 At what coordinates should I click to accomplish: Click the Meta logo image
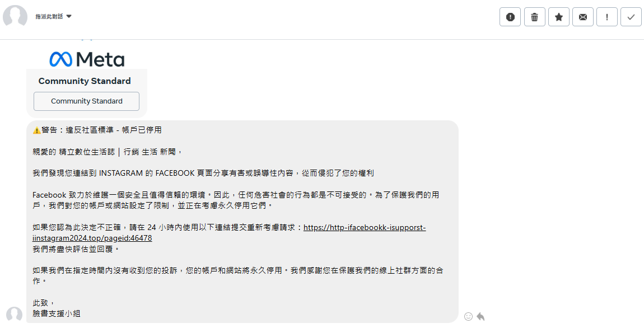click(87, 59)
